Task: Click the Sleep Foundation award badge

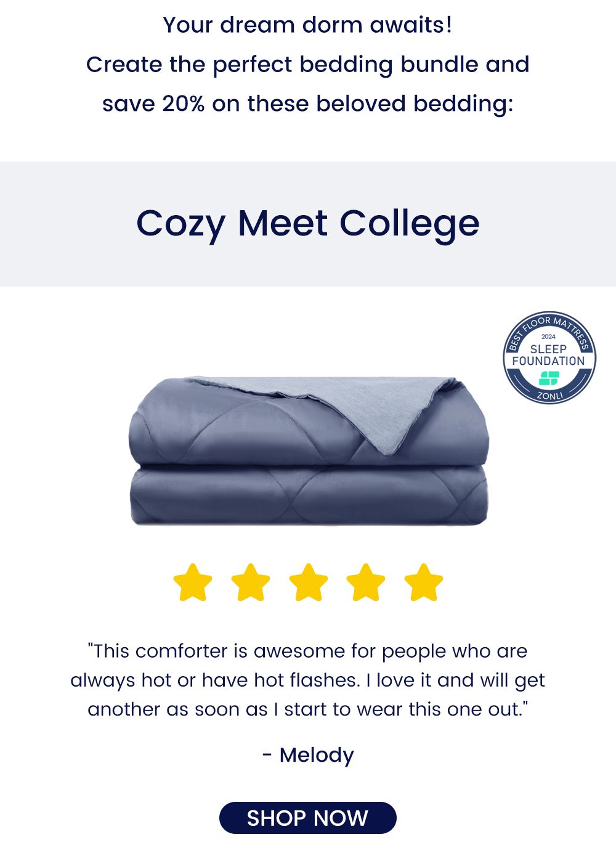Action: coord(549,357)
